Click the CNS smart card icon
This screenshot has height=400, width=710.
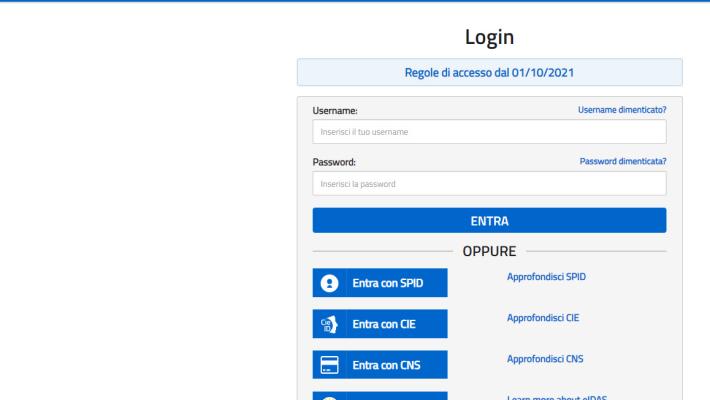[x=329, y=364]
